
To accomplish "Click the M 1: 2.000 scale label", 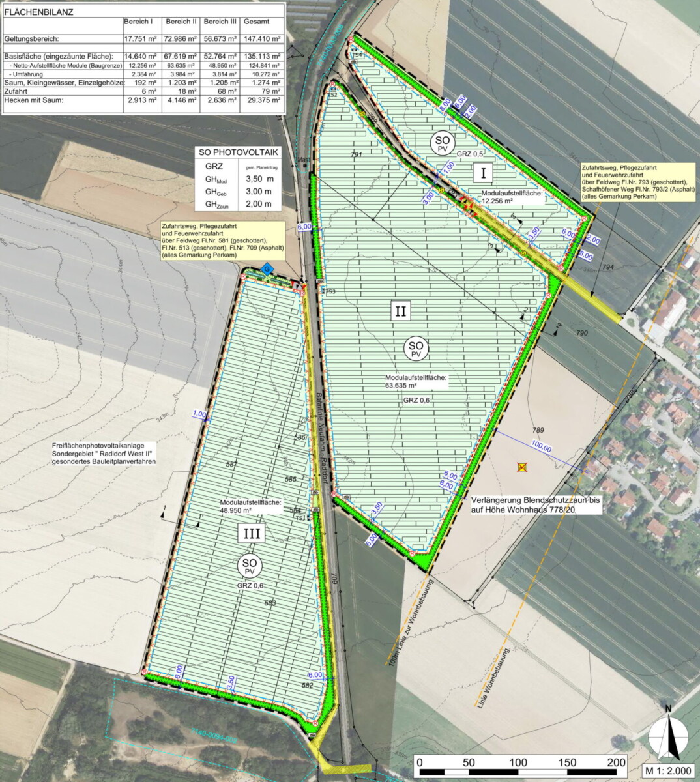I will tap(669, 771).
